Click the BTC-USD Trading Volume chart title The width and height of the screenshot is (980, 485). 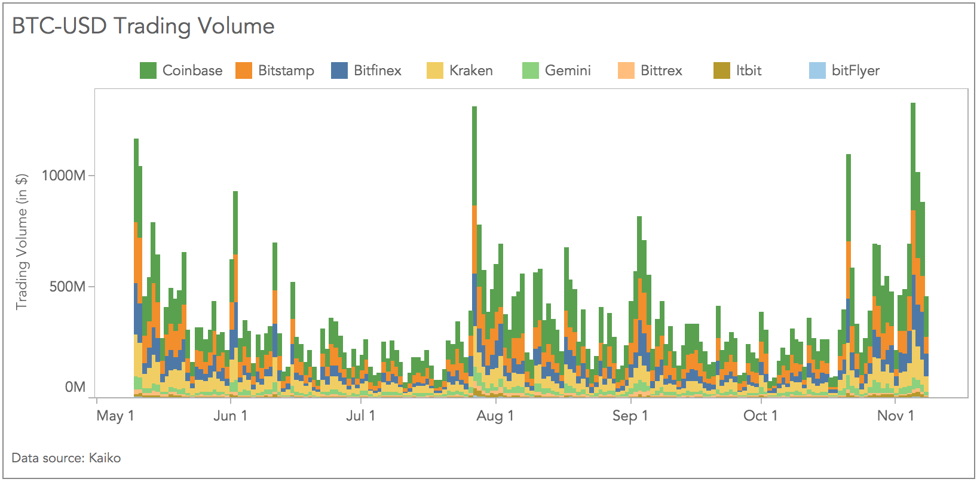click(143, 26)
